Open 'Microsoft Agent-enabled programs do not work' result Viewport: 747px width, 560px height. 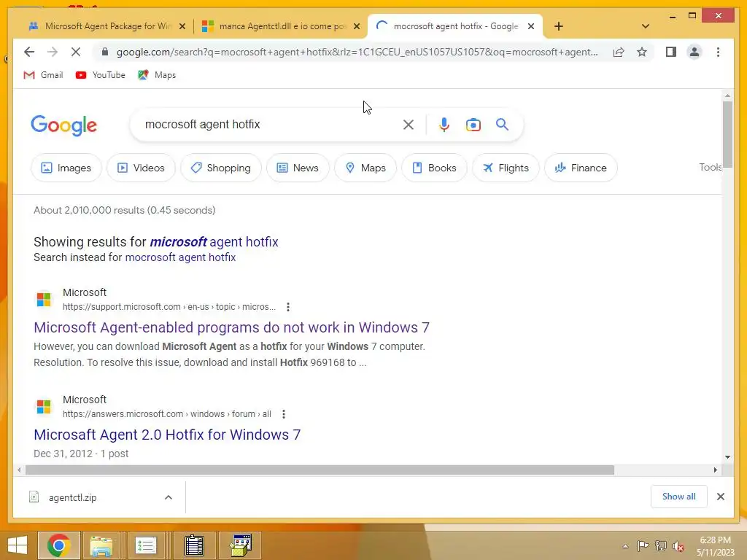click(231, 327)
